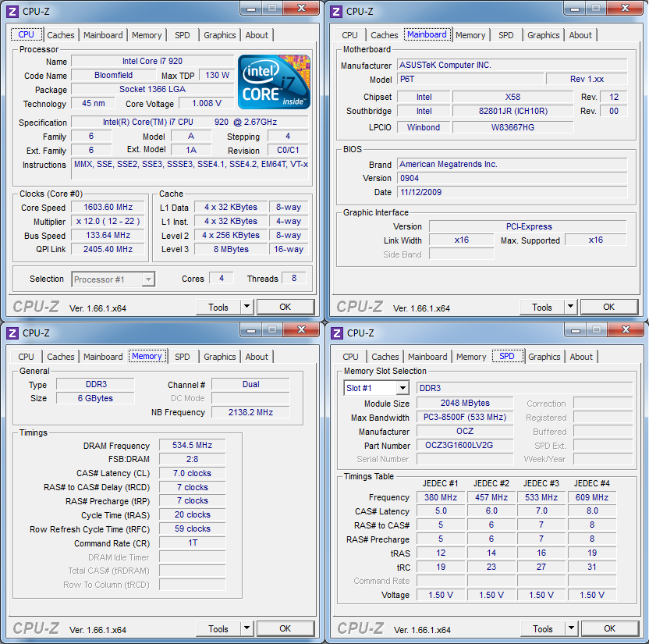Open the Caches tab in the CPU window
Screen dimensions: 649x644
pos(61,35)
